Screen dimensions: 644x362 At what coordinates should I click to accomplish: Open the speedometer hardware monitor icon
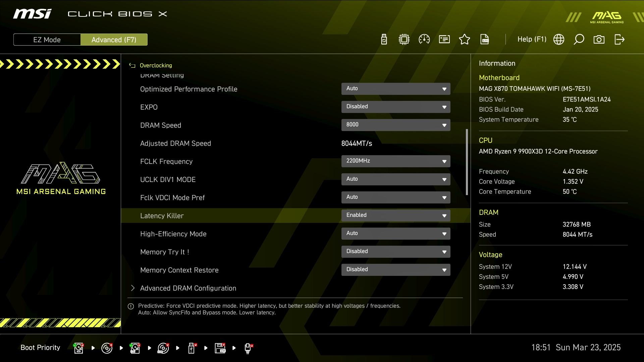pos(424,40)
